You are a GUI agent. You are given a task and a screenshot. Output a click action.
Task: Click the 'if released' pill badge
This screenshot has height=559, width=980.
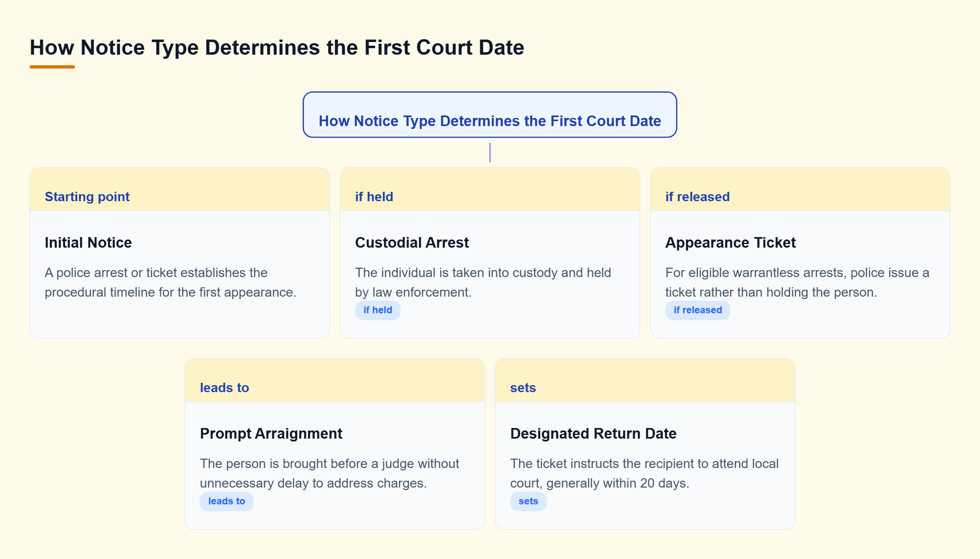click(x=698, y=310)
